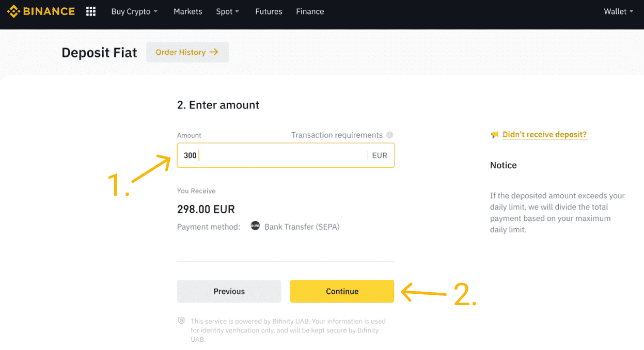Click the Binance logo
The image size is (644, 350).
click(41, 11)
